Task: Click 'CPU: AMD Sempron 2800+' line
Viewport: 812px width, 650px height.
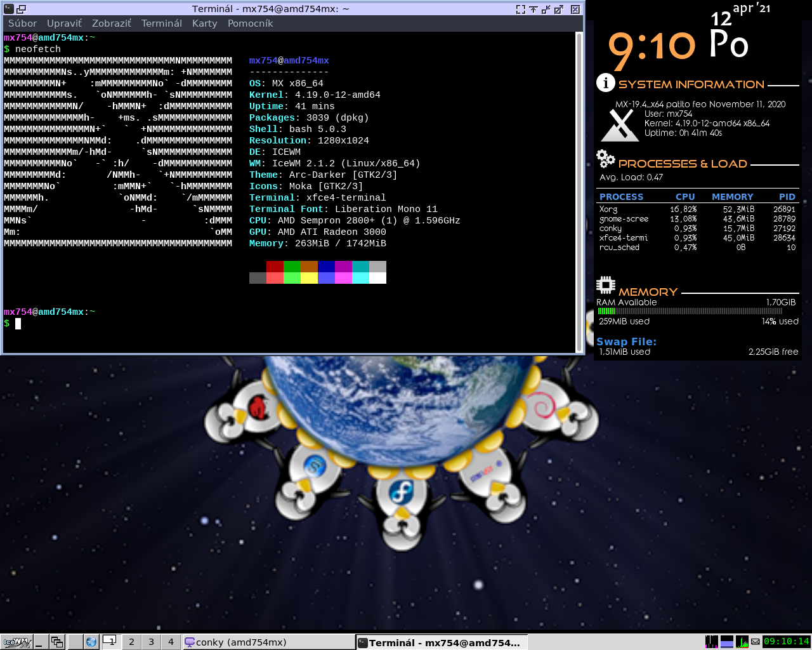Action: [x=355, y=221]
